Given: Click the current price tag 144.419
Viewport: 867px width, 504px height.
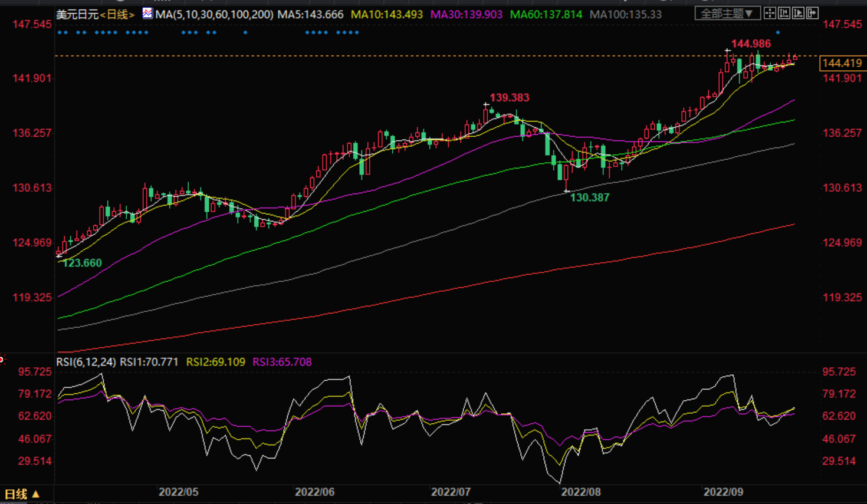Looking at the screenshot, I should [x=842, y=63].
